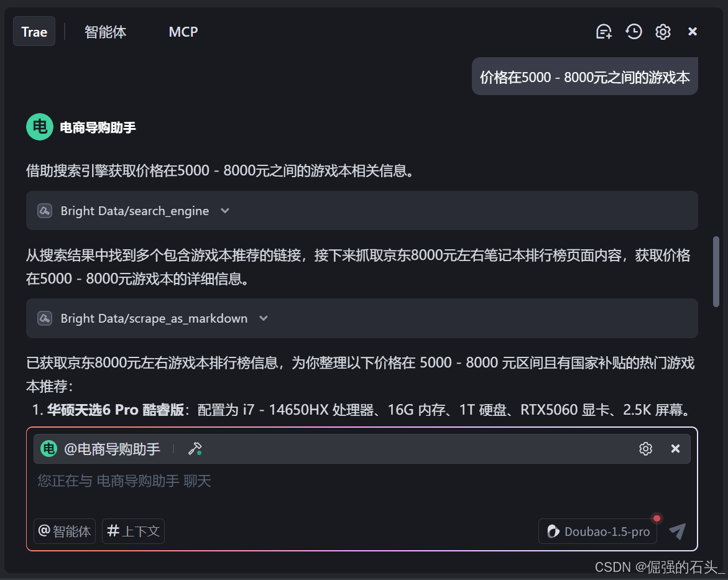Open the agent tools hammer icon
The height and width of the screenshot is (580, 728).
pyautogui.click(x=195, y=449)
